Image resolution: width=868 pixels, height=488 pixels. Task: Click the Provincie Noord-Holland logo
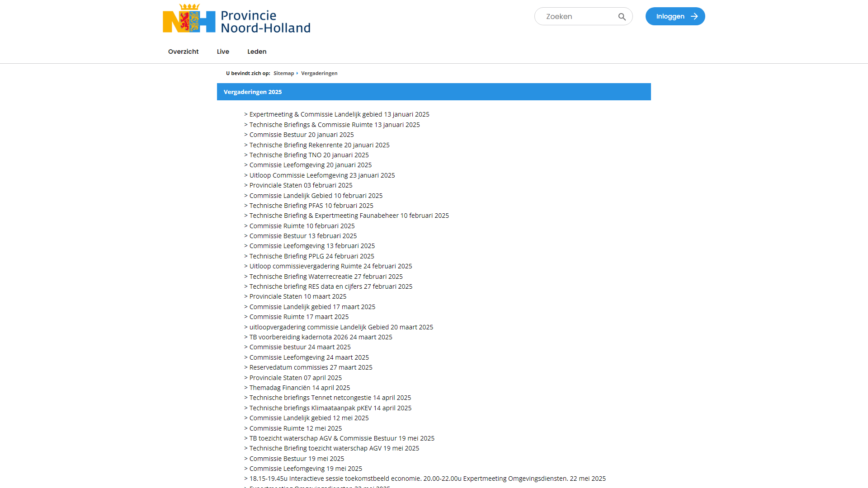236,19
